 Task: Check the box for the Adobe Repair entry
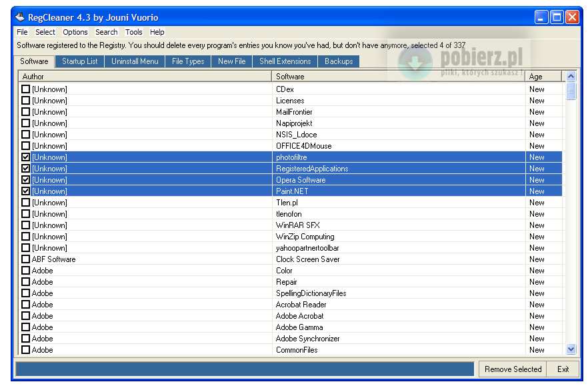[x=25, y=282]
